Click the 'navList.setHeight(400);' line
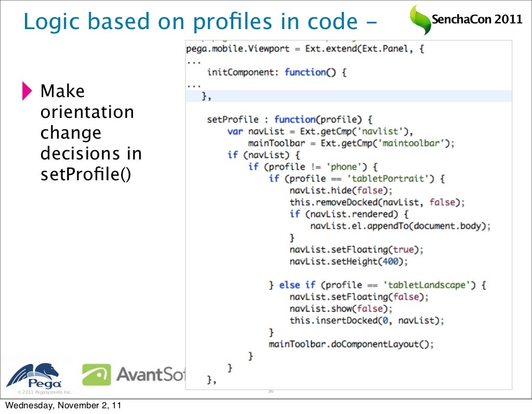The image size is (532, 414). pyautogui.click(x=349, y=262)
